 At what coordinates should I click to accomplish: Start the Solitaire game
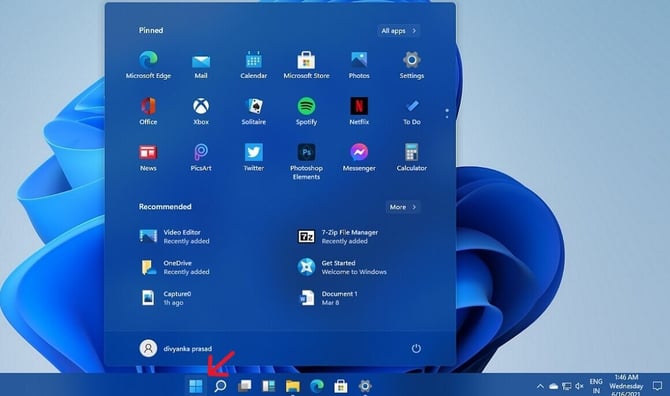(253, 111)
